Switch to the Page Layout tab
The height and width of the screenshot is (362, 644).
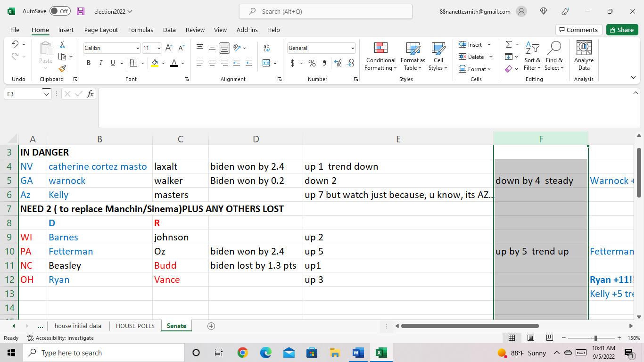click(x=101, y=30)
